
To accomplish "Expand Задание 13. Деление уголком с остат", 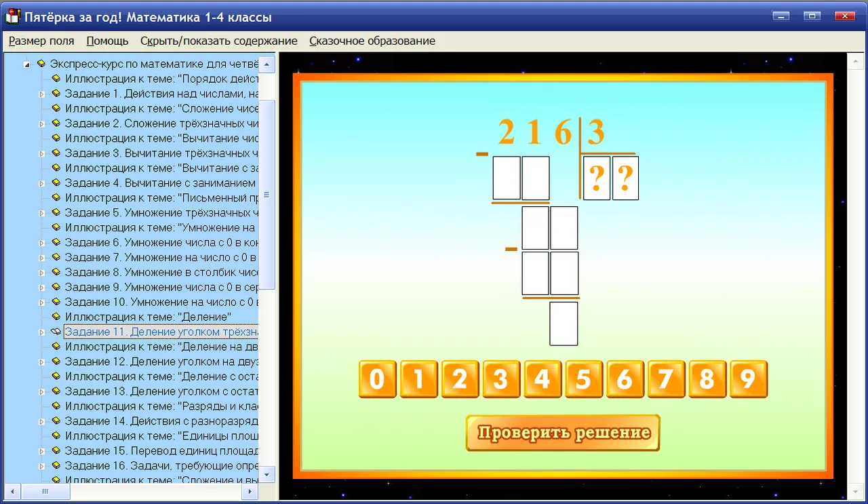I will point(42,392).
